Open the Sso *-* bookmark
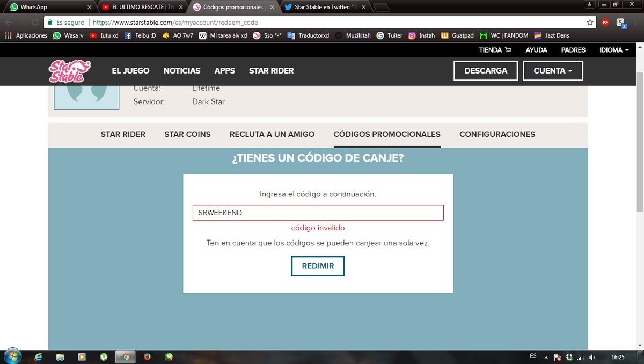The image size is (644, 364). (267, 35)
